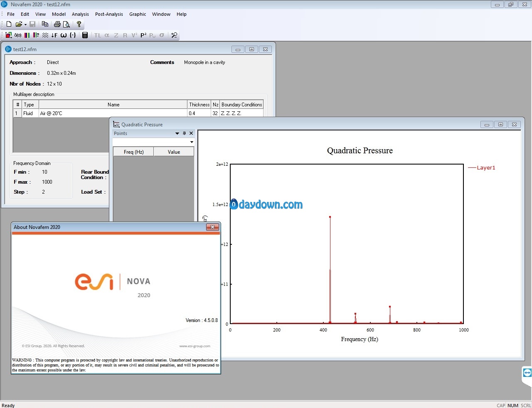Open the Analysis menu
This screenshot has height=408, width=532.
point(80,14)
